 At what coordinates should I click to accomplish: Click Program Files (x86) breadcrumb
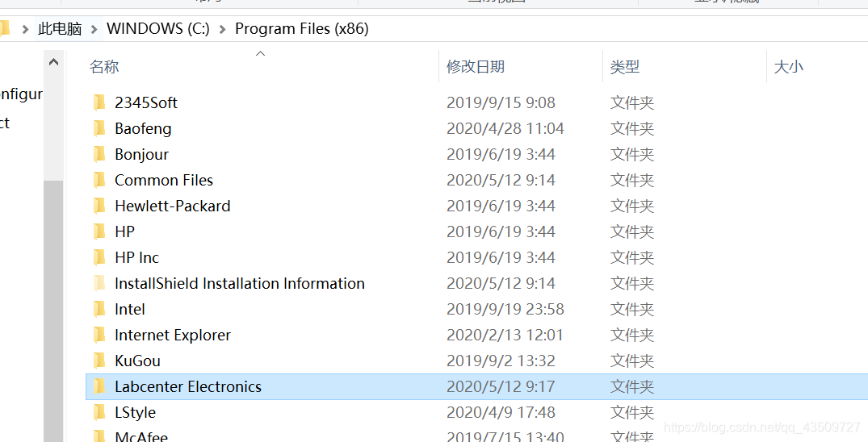pyautogui.click(x=302, y=28)
